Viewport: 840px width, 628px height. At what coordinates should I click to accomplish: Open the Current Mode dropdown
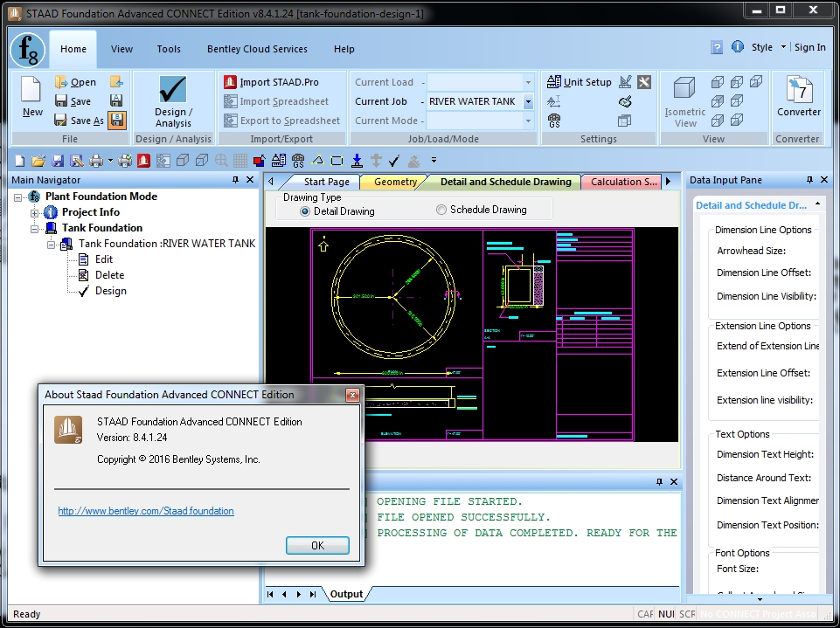[x=528, y=121]
